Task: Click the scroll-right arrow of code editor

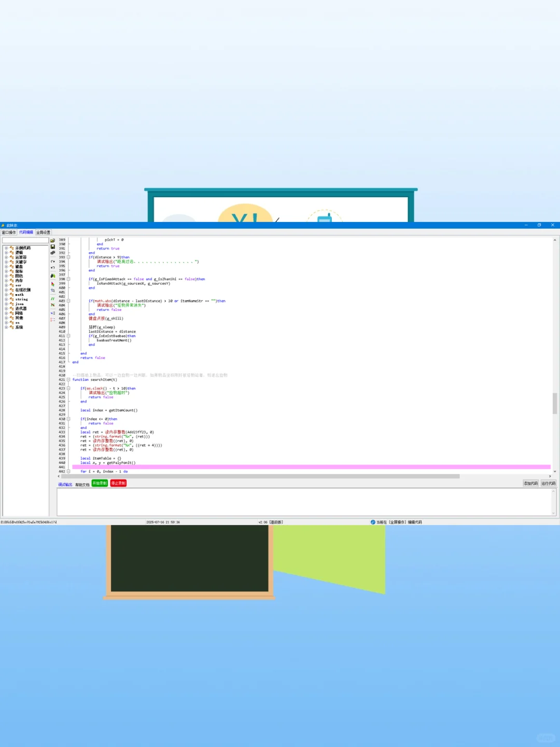Action: [x=550, y=476]
